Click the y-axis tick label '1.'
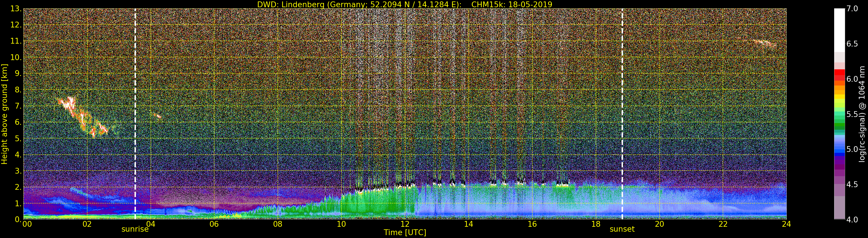Viewport: 868px width, 238px height. coord(18,203)
